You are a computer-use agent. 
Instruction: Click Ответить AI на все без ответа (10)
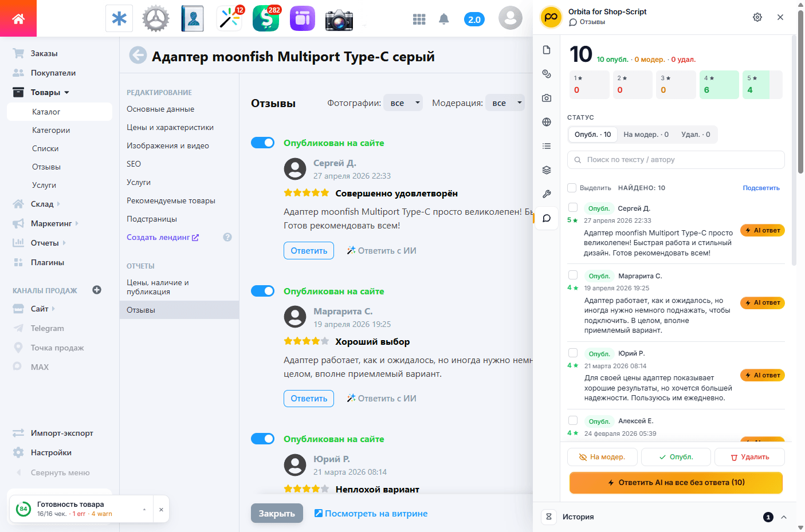(676, 483)
